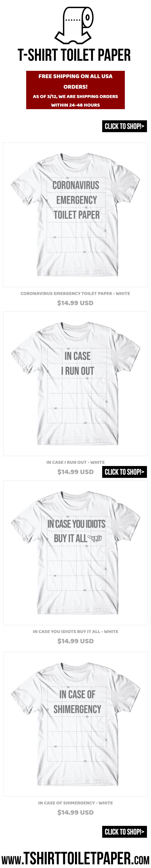Click the top CLICK TO SHOP! button
This screenshot has height=868, width=151.
124,126
